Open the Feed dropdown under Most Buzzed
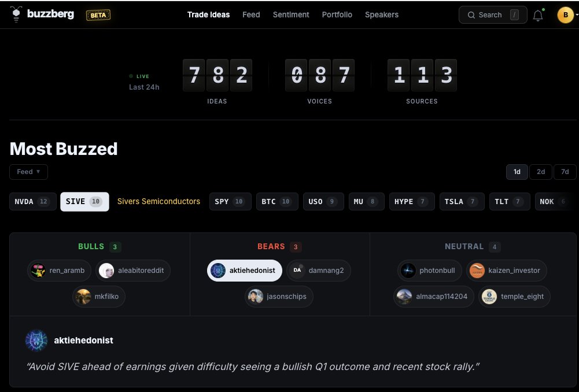This screenshot has width=579, height=392. [x=28, y=172]
